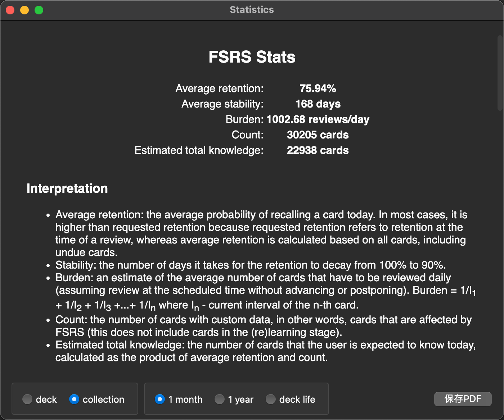Click the "30205 cards" count value
The height and width of the screenshot is (420, 504).
coord(318,135)
